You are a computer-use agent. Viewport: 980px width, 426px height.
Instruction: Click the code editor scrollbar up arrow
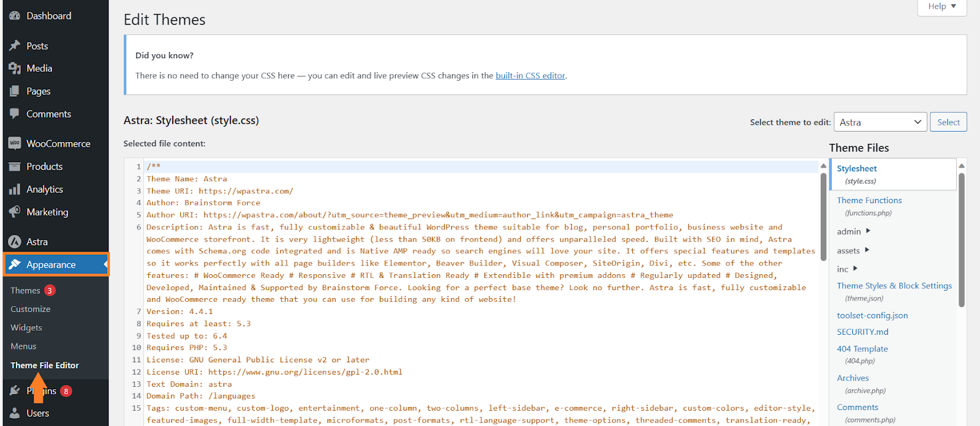(x=823, y=166)
